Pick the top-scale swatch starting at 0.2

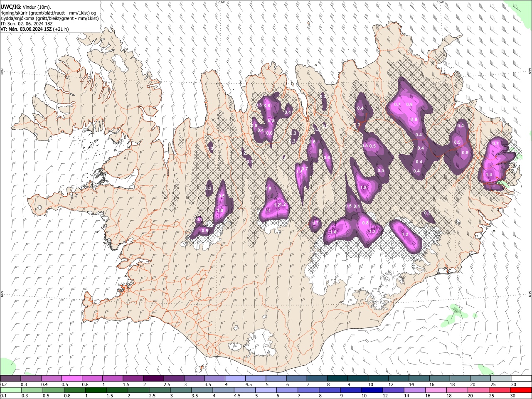(11, 379)
